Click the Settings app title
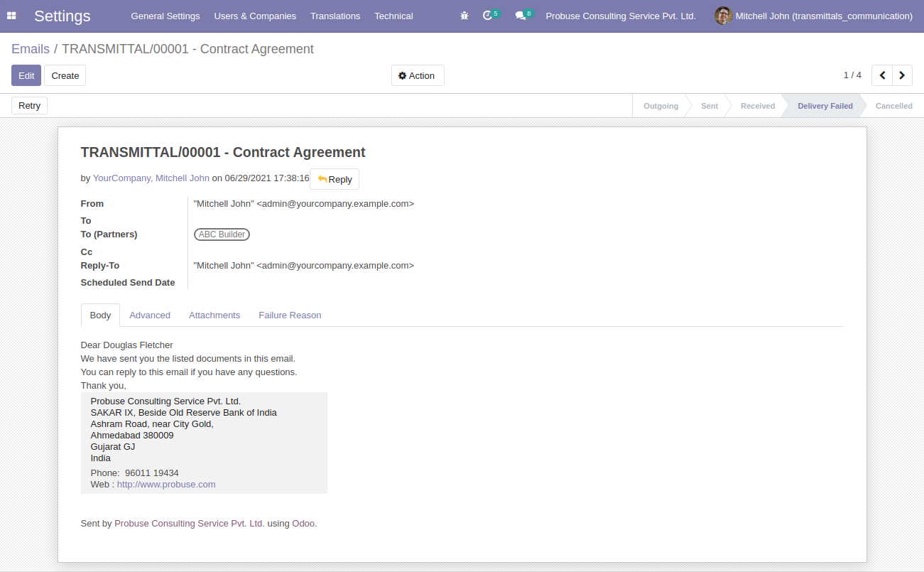The width and height of the screenshot is (924, 572). pos(62,16)
